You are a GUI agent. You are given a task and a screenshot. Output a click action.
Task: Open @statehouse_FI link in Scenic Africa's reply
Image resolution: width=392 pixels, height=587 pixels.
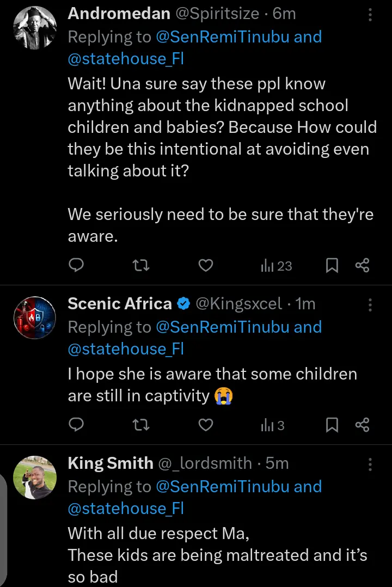126,349
